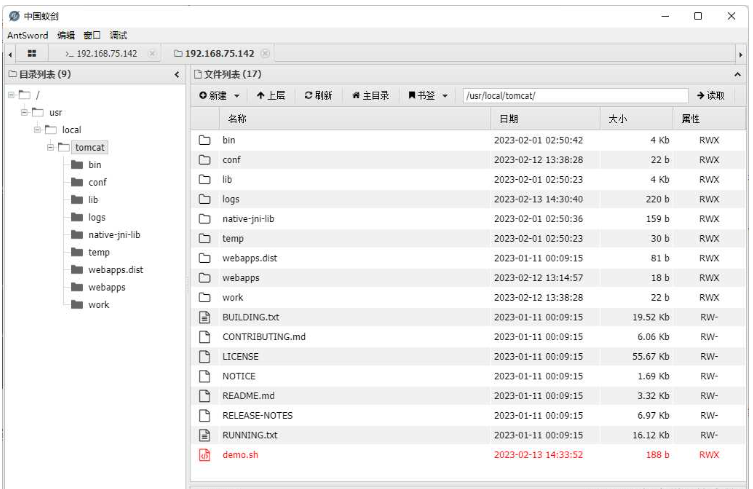753x489 pixels.
Task: Select tomcat in the directory tree
Action: 90,147
